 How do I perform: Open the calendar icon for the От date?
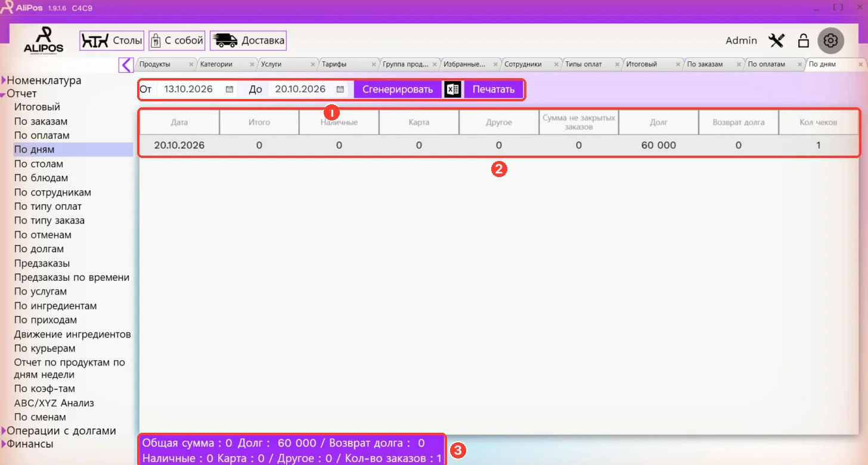[230, 89]
